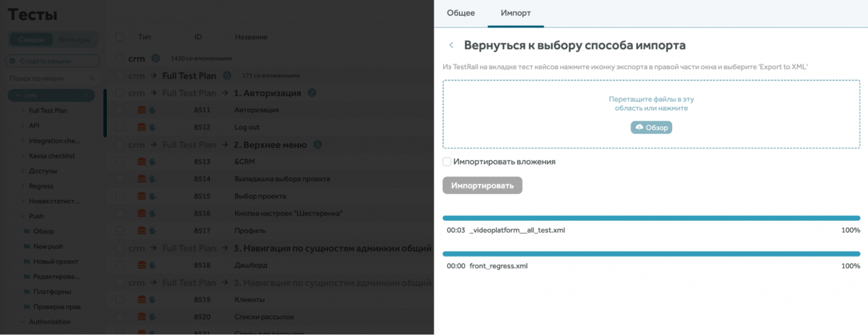Image resolution: width=868 pixels, height=335 pixels.
Task: Click the blue hand icon in row 8517
Action: tap(152, 231)
